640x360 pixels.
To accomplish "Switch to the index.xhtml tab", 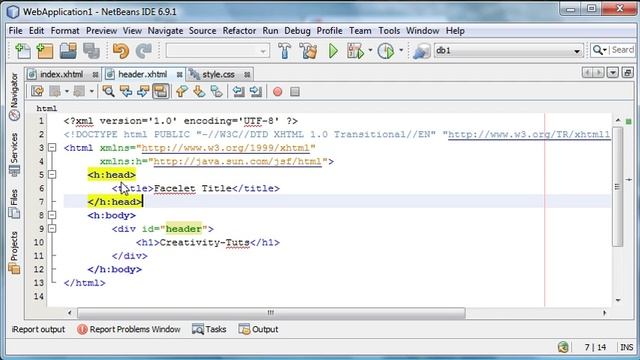I will point(61,74).
